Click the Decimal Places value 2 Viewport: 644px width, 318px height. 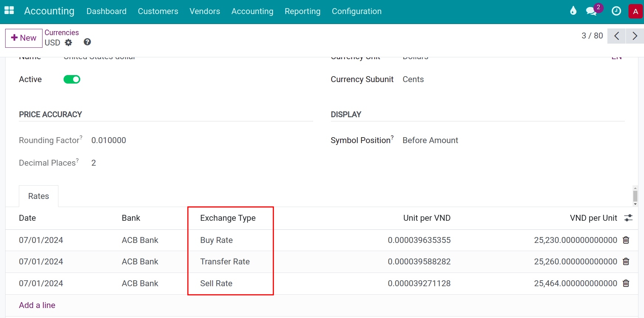click(x=94, y=163)
